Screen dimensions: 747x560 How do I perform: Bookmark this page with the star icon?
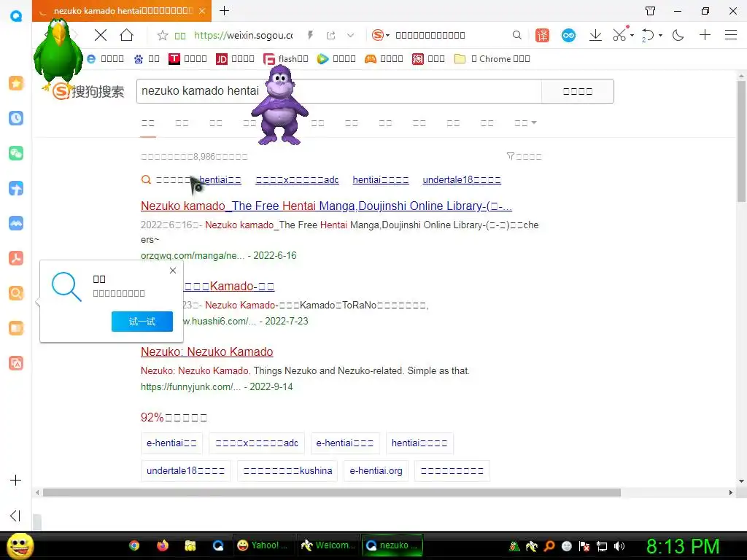[x=163, y=35]
